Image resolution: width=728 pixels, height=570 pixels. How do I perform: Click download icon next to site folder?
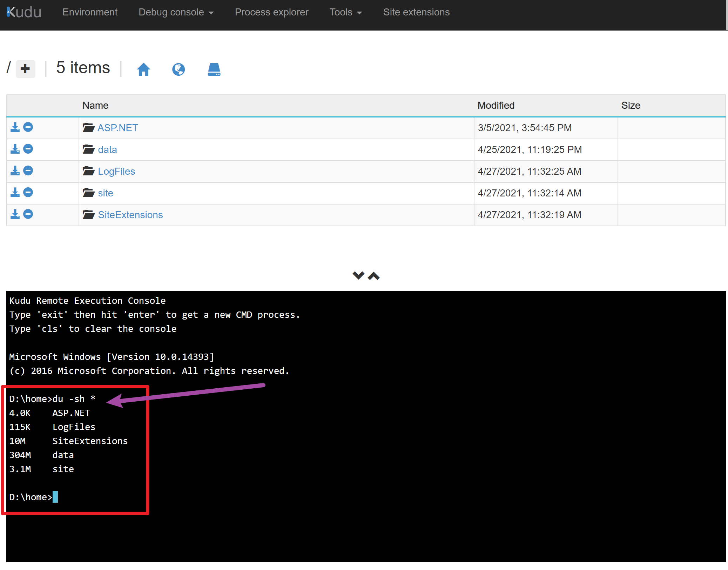coord(15,192)
